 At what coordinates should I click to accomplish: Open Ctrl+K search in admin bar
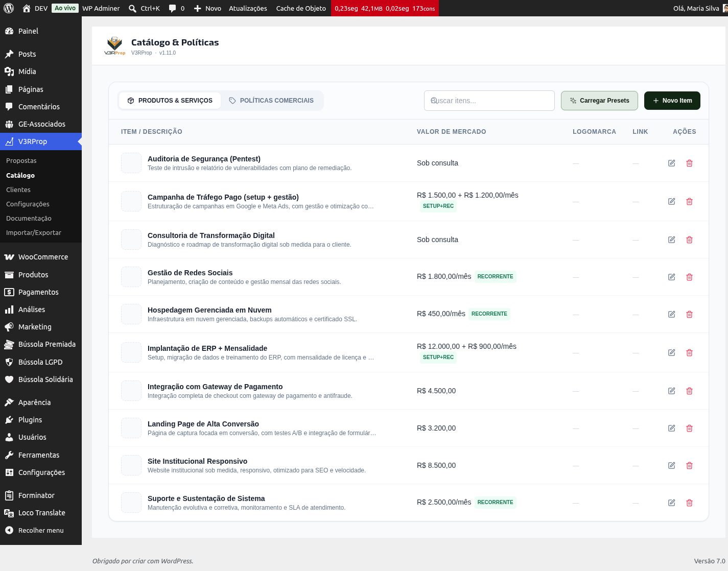[x=144, y=8]
